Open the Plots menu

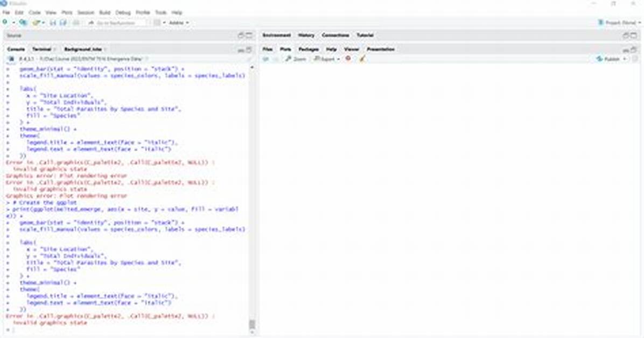pos(67,13)
